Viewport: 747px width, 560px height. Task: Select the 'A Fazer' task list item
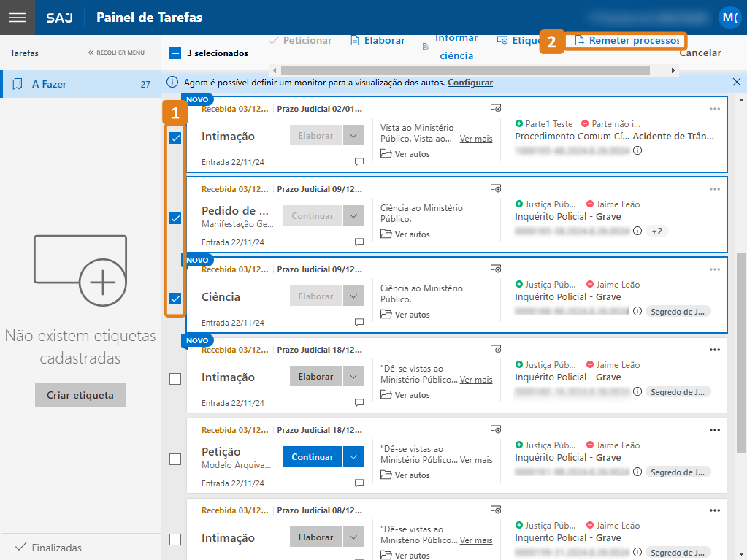[80, 84]
